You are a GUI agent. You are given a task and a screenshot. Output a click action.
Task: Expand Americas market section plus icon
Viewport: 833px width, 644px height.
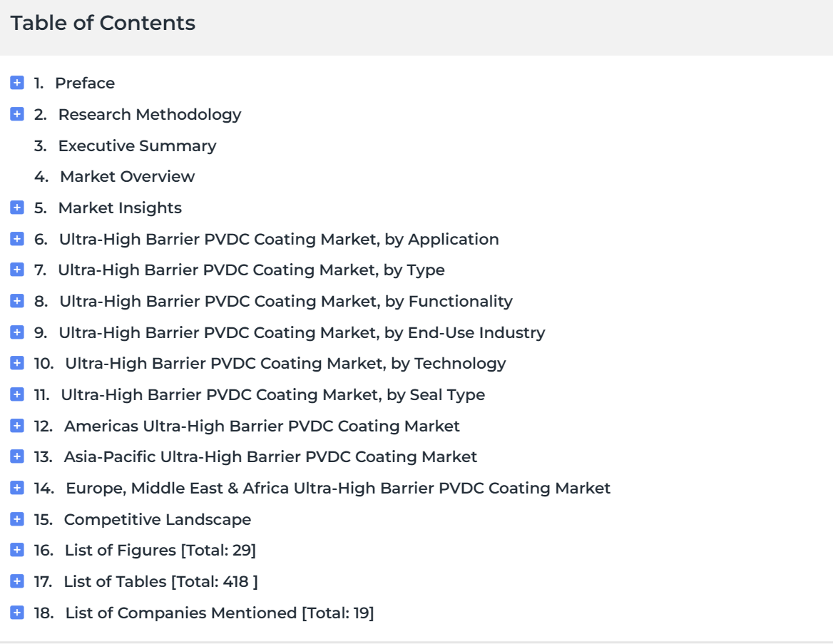pyautogui.click(x=17, y=426)
